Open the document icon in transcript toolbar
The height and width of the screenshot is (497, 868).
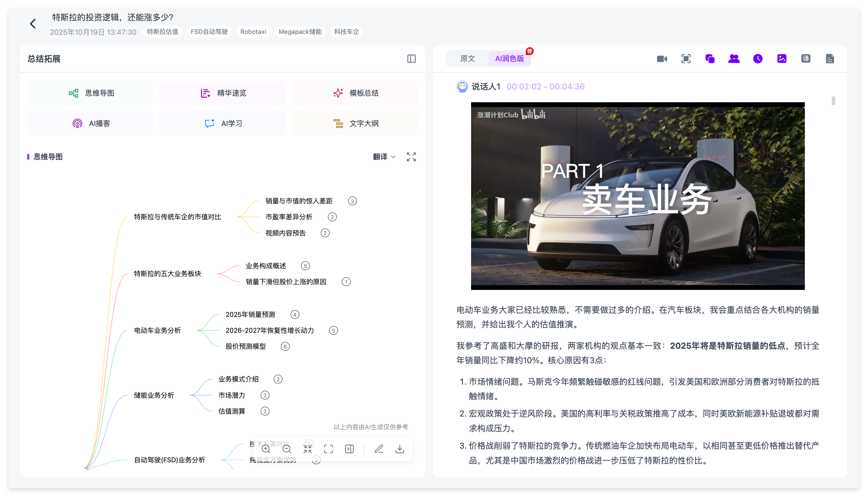(830, 59)
